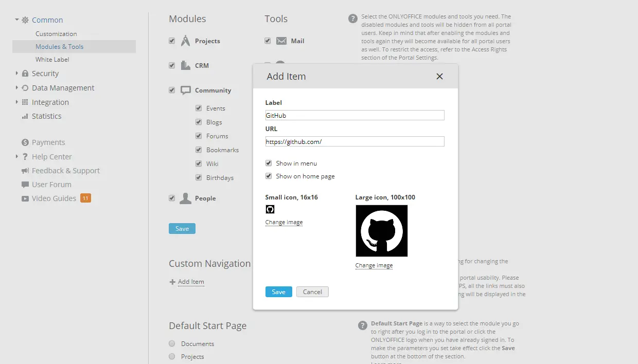Open the Statistics page
This screenshot has width=638, height=364.
click(47, 116)
